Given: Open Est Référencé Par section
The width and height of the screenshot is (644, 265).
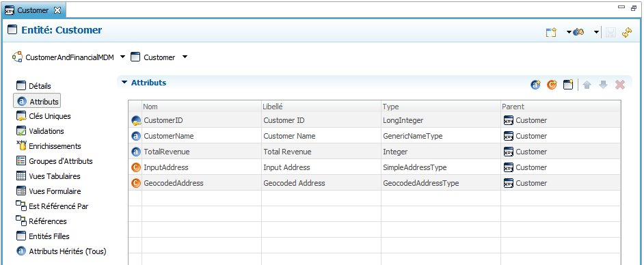Looking at the screenshot, I should (58, 206).
